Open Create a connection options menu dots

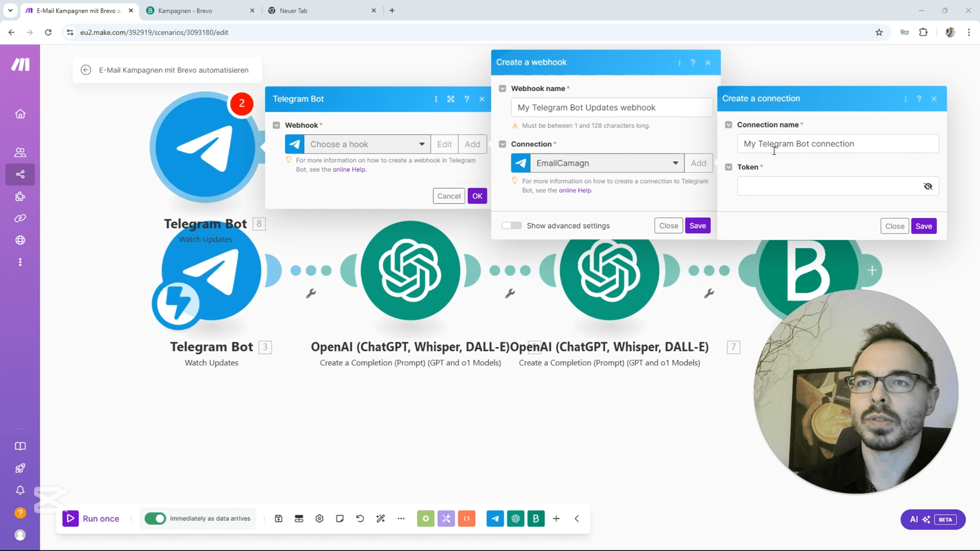point(905,98)
